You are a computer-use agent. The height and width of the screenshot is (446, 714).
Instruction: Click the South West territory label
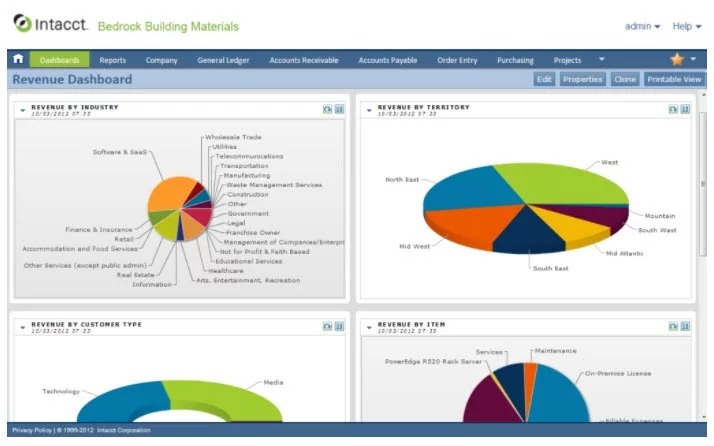click(x=657, y=230)
